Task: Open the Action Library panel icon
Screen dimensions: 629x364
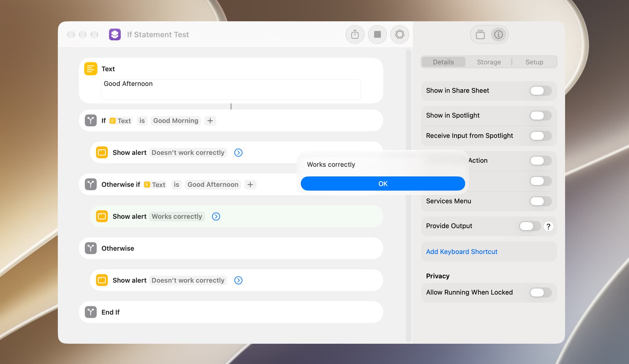Action: [x=480, y=34]
